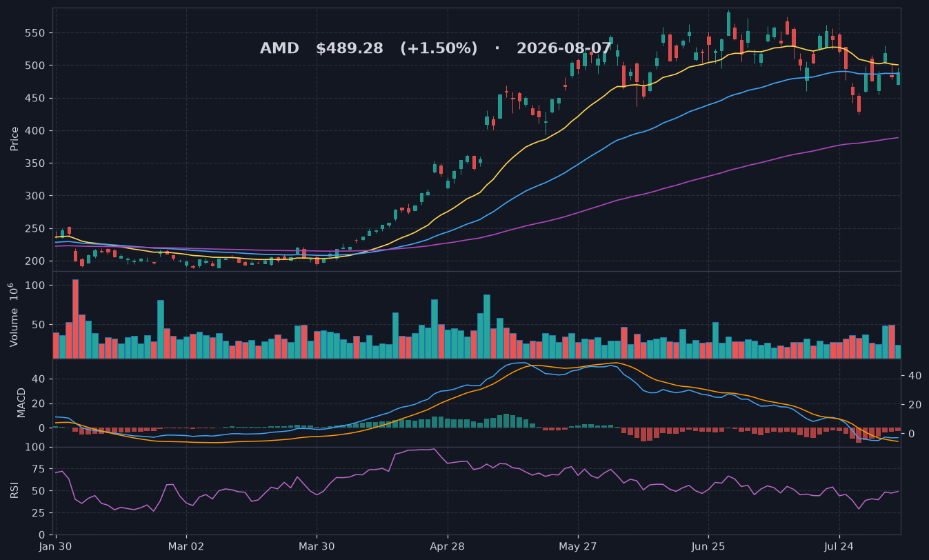Click the 100 volume tick label
Viewport: 929px width, 560px height.
click(x=36, y=286)
